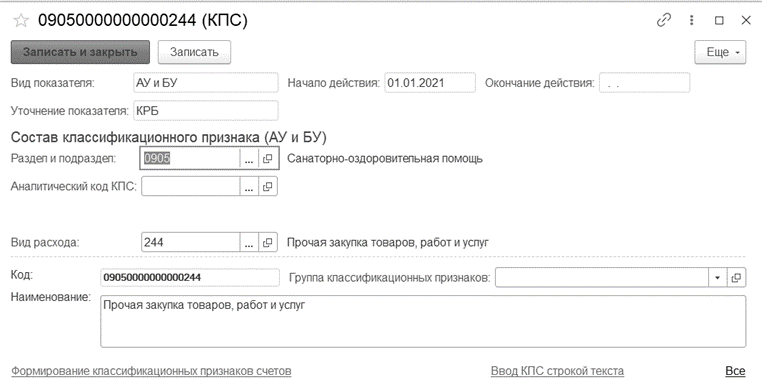Open Формирование классификационных признаков счетов link
Viewport: 762px width, 385px height.
[151, 371]
